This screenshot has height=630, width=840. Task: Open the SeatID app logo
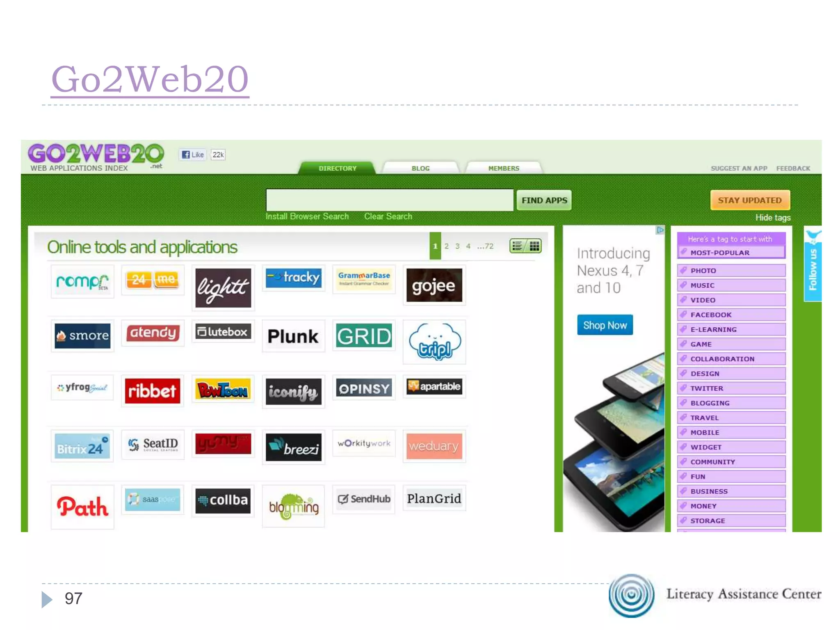pyautogui.click(x=153, y=444)
